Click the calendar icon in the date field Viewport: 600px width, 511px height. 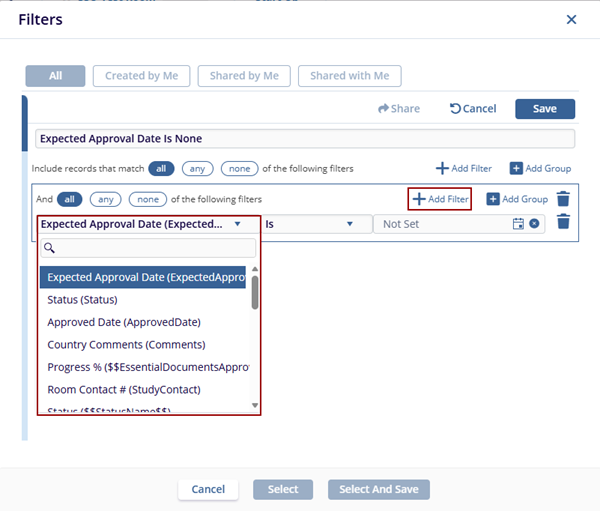click(518, 224)
